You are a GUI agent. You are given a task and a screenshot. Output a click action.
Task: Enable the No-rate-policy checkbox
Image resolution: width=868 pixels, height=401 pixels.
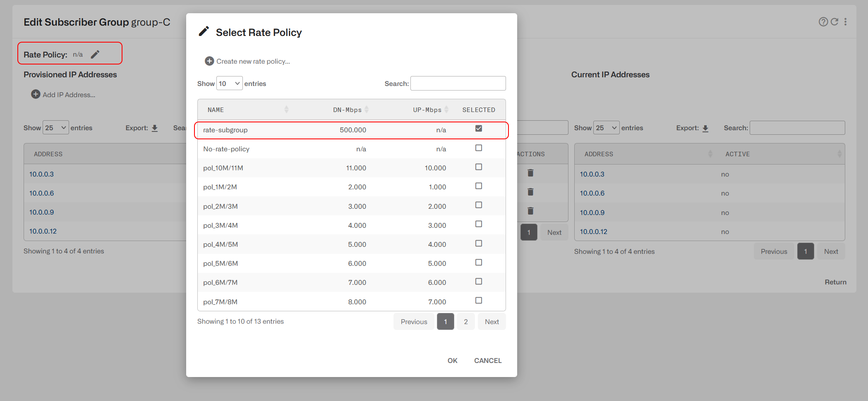click(479, 148)
